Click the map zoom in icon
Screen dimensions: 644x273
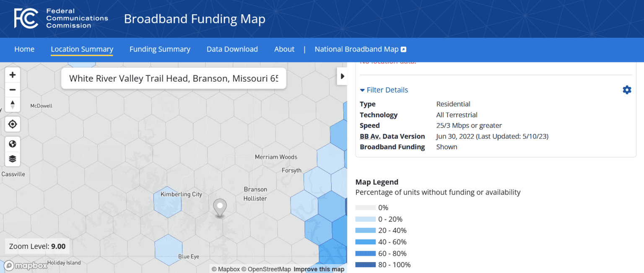tap(13, 75)
